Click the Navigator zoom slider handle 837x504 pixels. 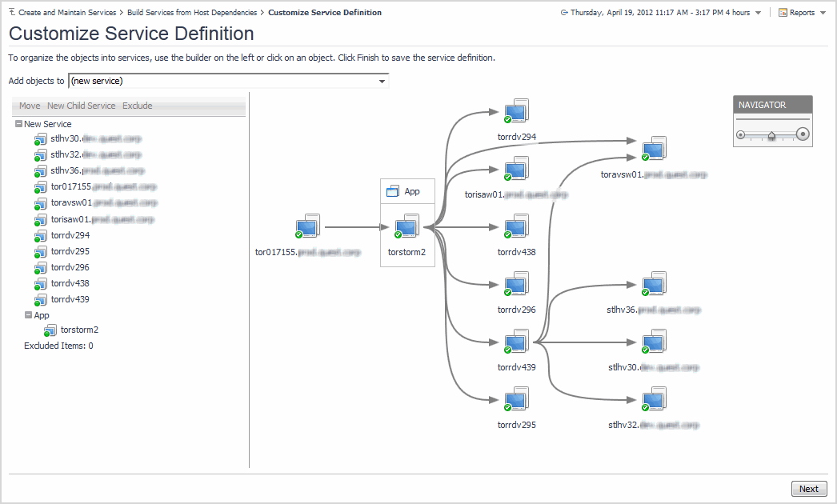(771, 136)
